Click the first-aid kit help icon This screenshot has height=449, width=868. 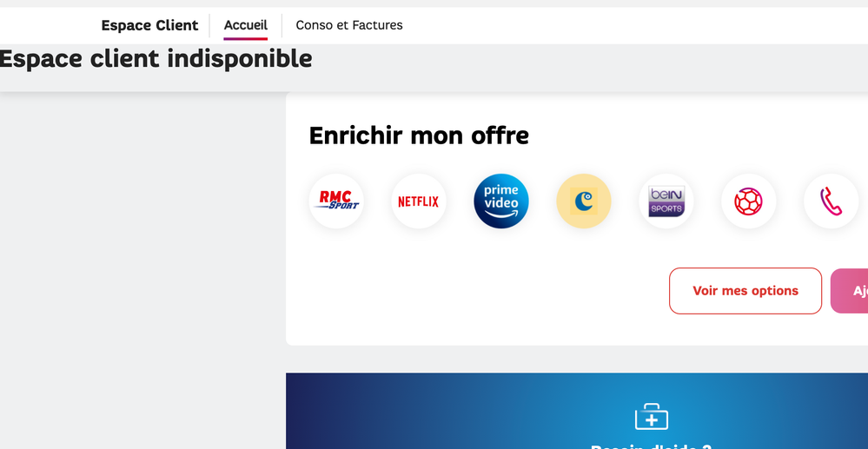coord(651,417)
